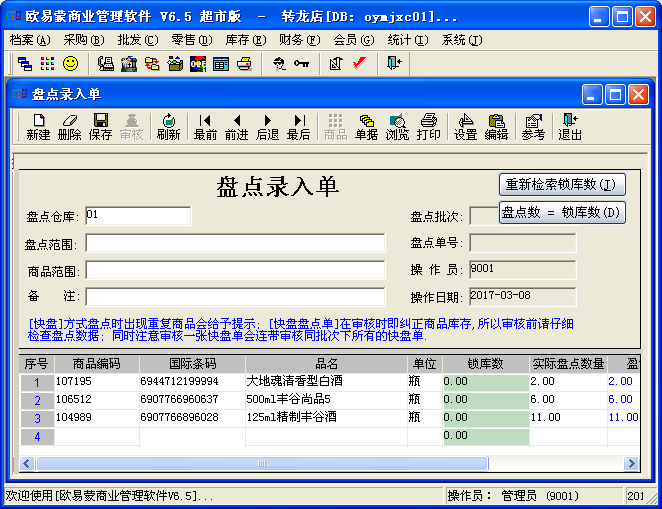Click the gift box icon in main toolbar
This screenshot has height=509, width=662.
click(x=175, y=64)
